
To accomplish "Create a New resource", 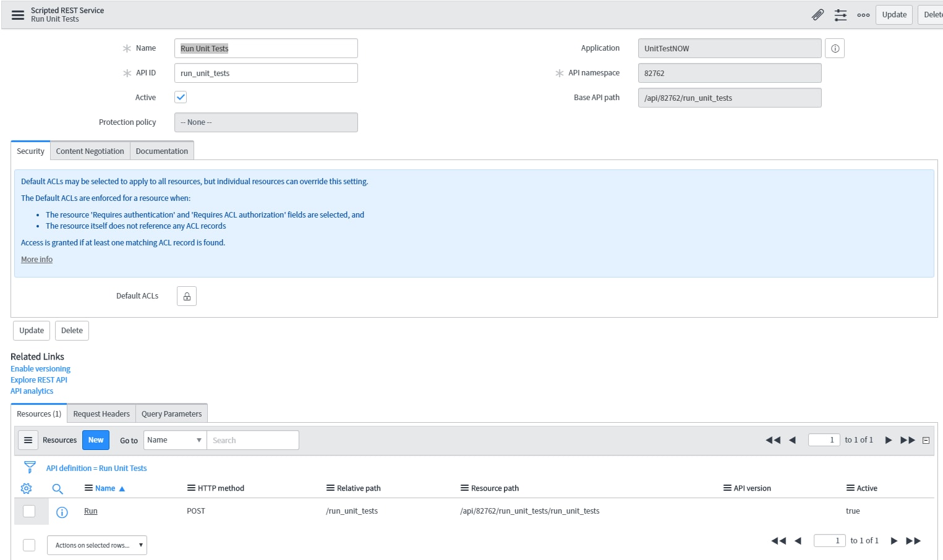I will [96, 440].
